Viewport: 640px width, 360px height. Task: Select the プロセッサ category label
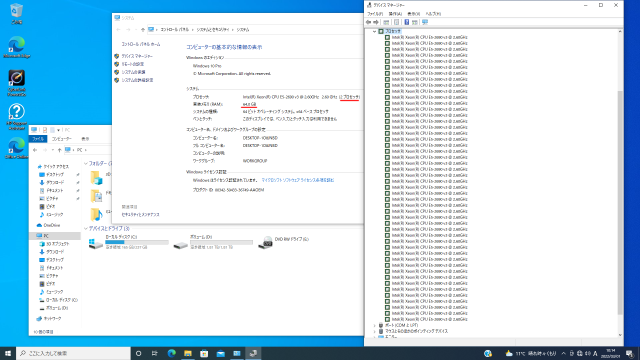tap(393, 31)
